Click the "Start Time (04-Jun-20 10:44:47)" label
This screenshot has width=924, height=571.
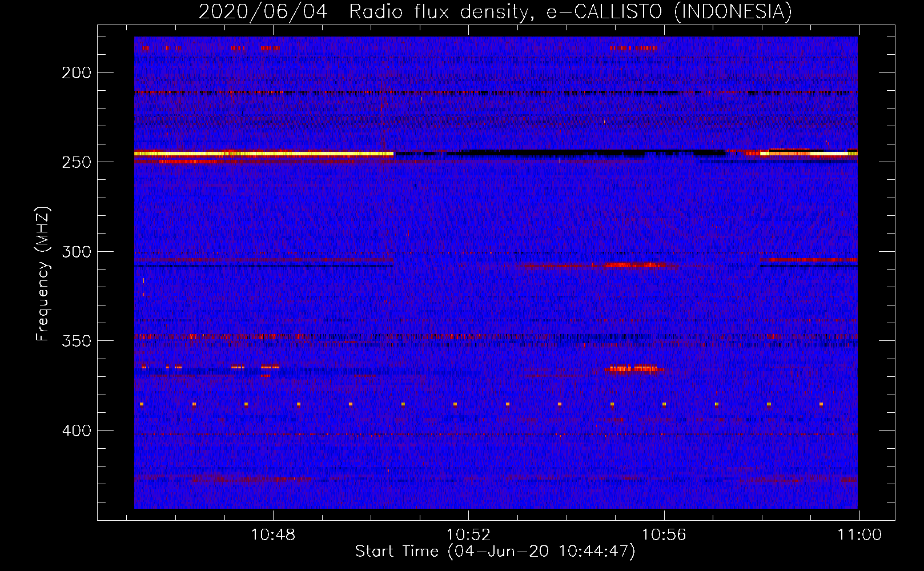point(495,552)
